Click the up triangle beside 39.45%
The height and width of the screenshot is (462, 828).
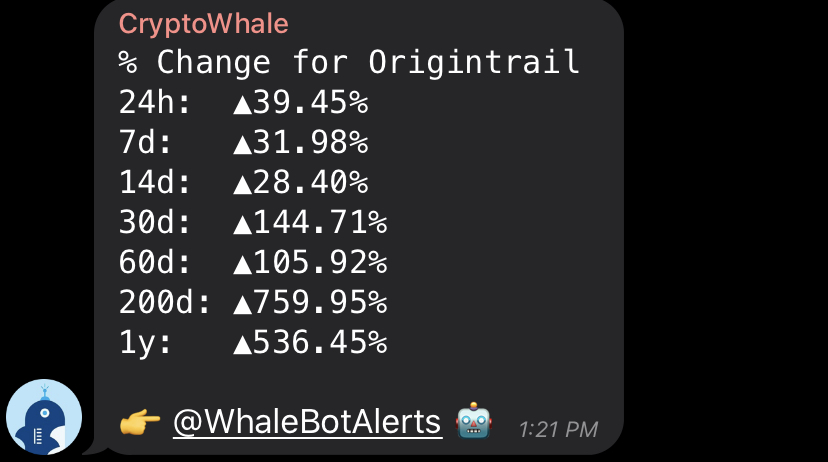[x=242, y=105]
